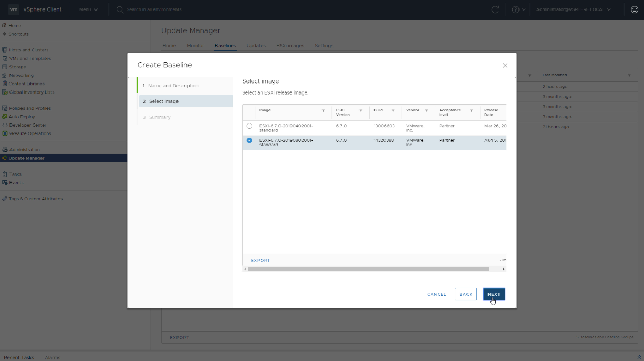644x361 pixels.
Task: Open Content Libraries icon
Action: 4,84
